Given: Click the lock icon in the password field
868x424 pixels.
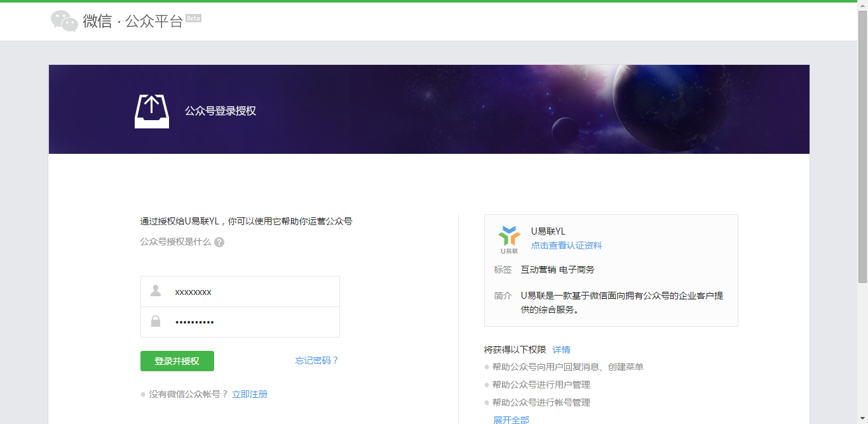Looking at the screenshot, I should click(156, 322).
